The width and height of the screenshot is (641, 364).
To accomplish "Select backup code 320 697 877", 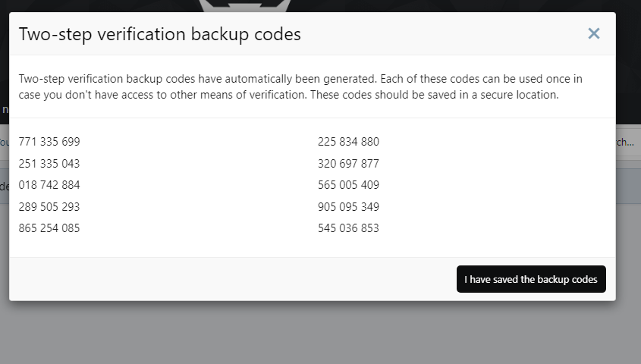I will (x=349, y=163).
